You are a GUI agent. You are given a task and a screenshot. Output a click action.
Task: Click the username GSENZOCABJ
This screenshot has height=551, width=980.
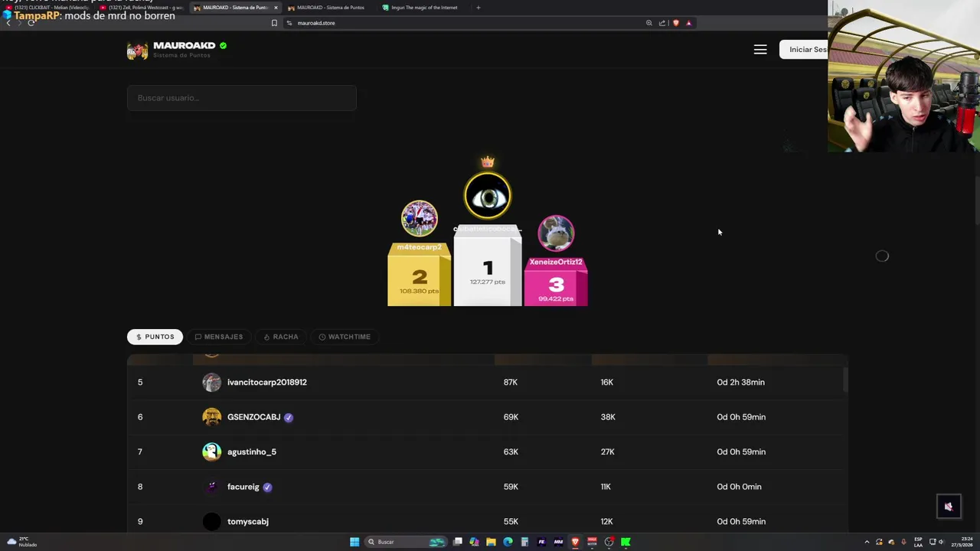point(253,417)
